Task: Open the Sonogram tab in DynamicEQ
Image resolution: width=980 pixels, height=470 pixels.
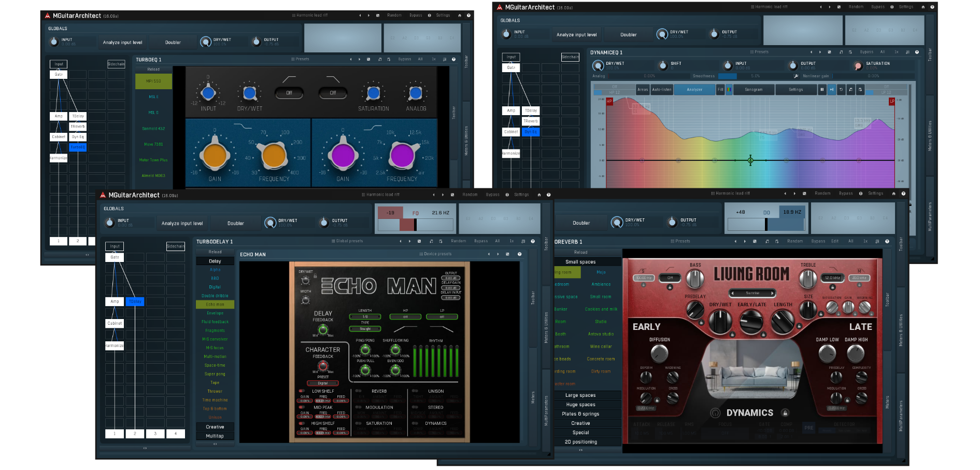Action: (754, 90)
